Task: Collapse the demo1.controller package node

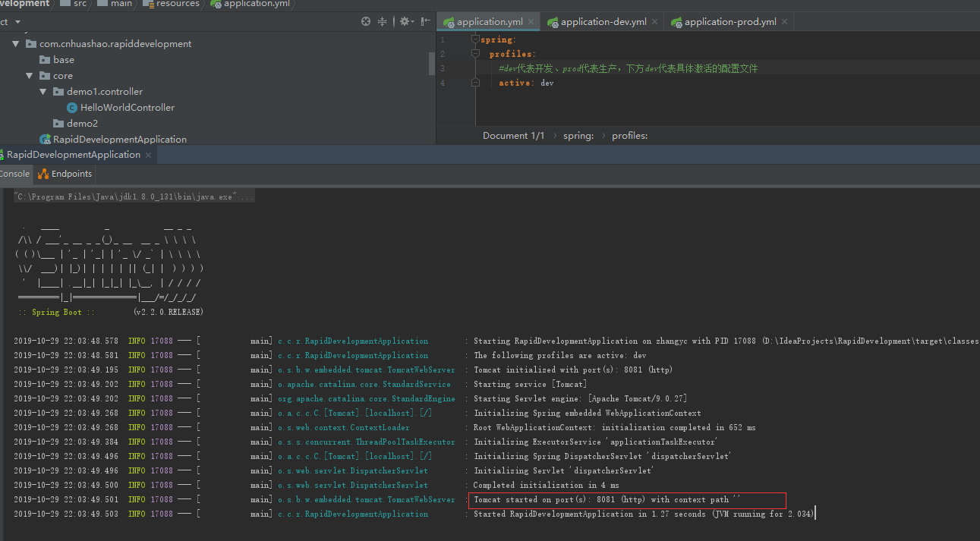Action: 43,92
